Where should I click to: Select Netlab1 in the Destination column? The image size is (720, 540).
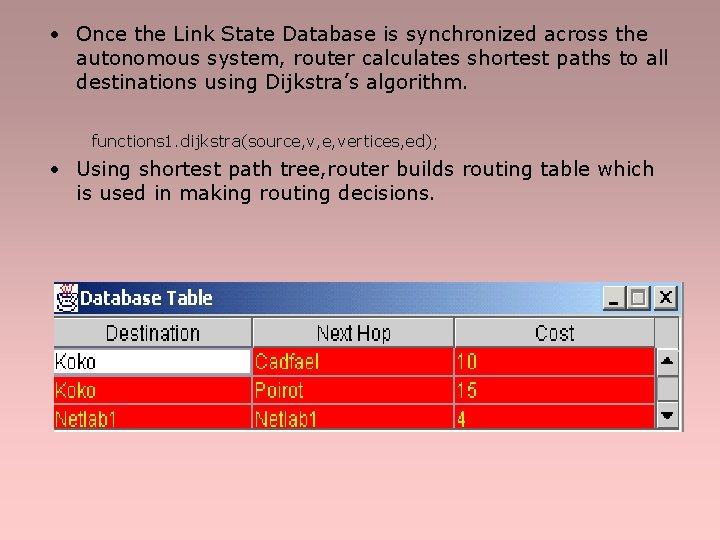[152, 418]
